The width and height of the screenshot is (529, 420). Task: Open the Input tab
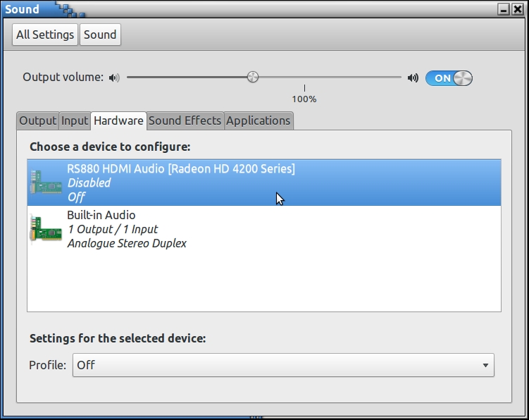[75, 121]
